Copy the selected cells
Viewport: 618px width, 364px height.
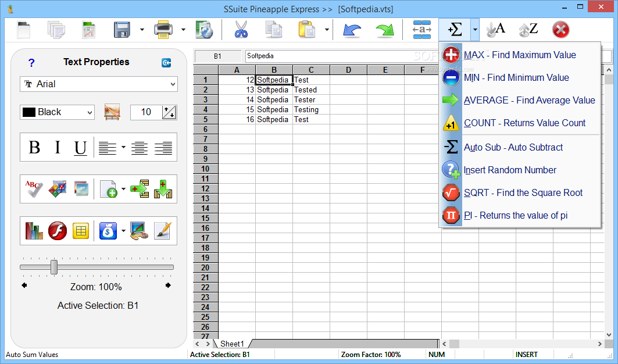pos(273,30)
